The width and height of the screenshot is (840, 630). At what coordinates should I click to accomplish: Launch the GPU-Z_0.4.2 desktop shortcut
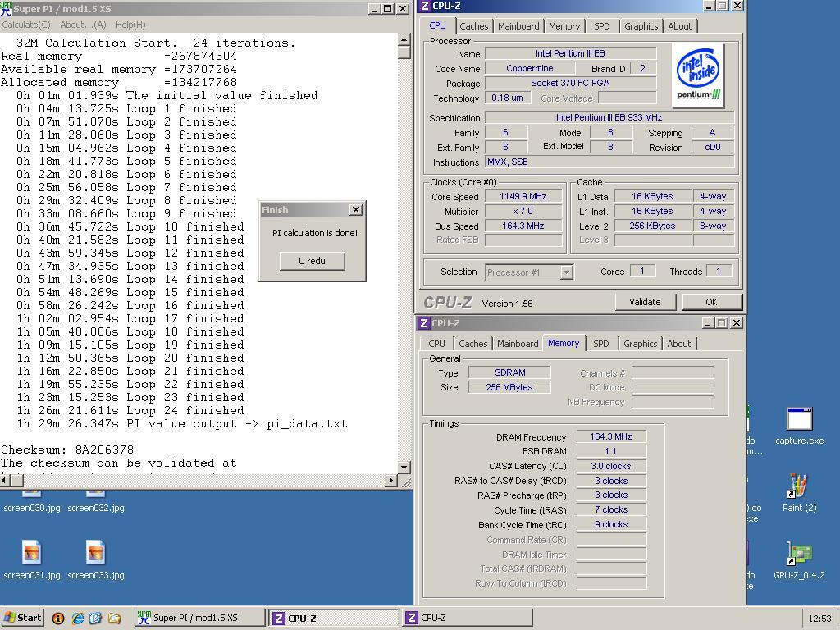coord(799,560)
